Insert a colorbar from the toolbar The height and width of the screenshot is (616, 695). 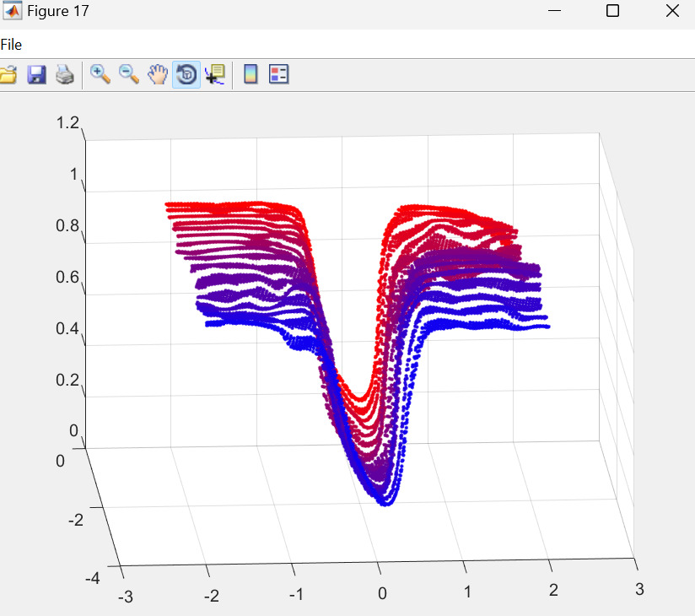[251, 75]
